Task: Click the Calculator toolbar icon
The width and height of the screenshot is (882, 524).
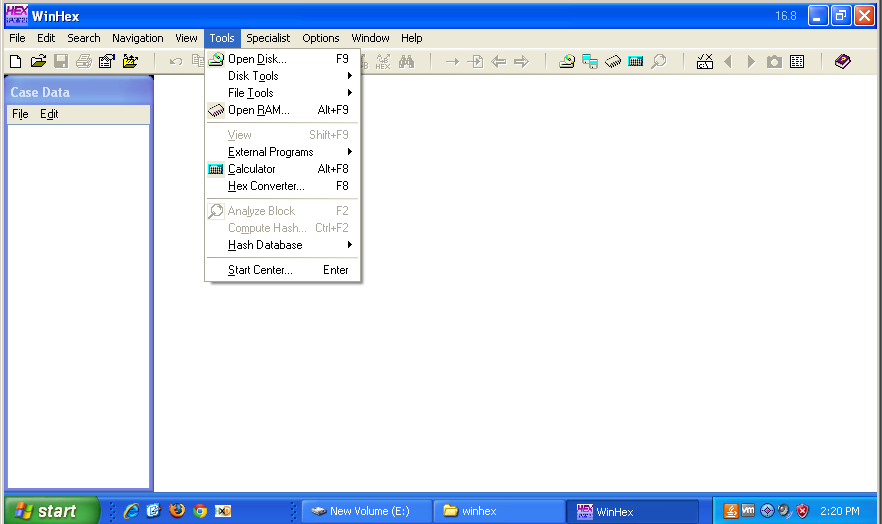Action: [x=636, y=61]
